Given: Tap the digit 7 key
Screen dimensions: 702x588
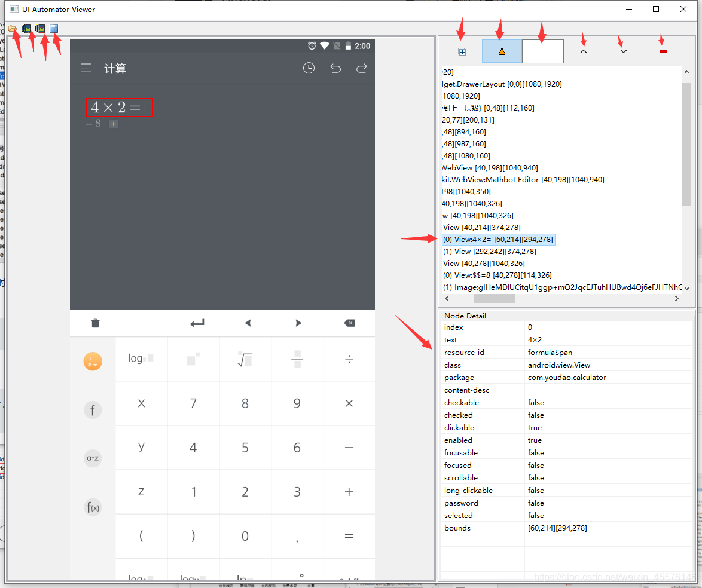Looking at the screenshot, I should coord(193,403).
